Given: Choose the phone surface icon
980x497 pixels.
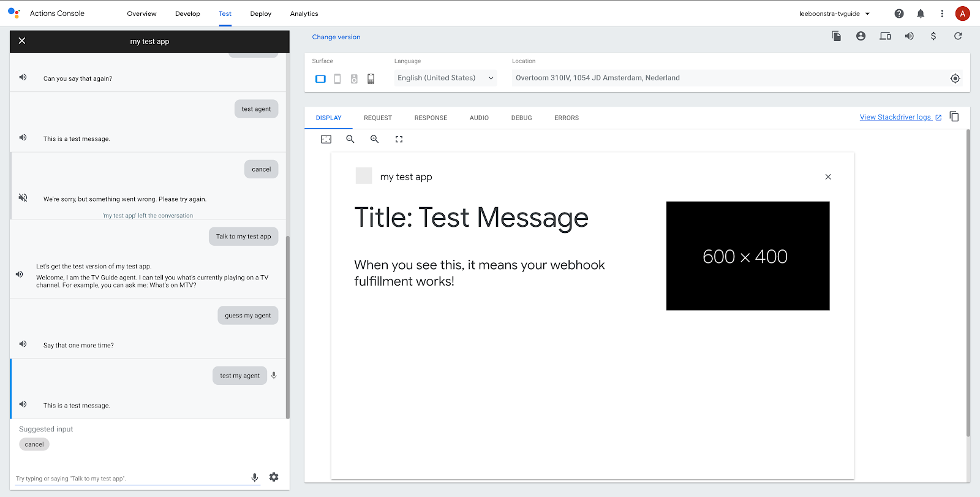Looking at the screenshot, I should tap(337, 79).
